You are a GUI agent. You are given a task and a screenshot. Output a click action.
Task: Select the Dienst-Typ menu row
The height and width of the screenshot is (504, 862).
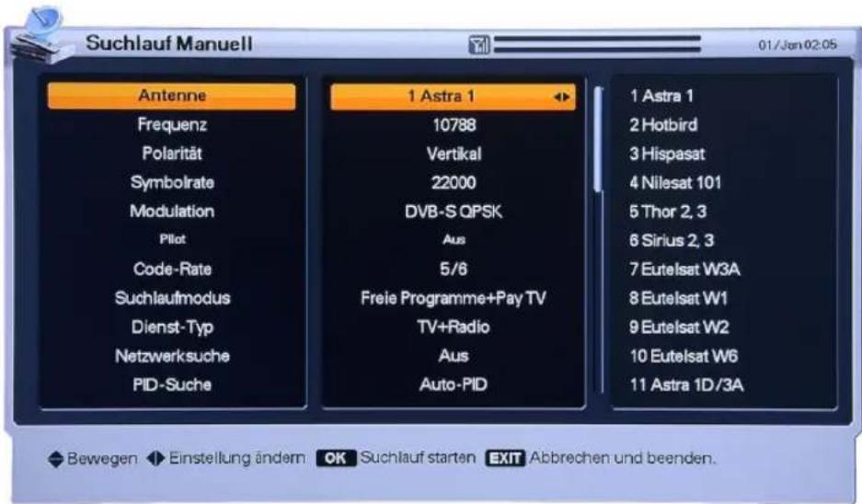tap(171, 327)
